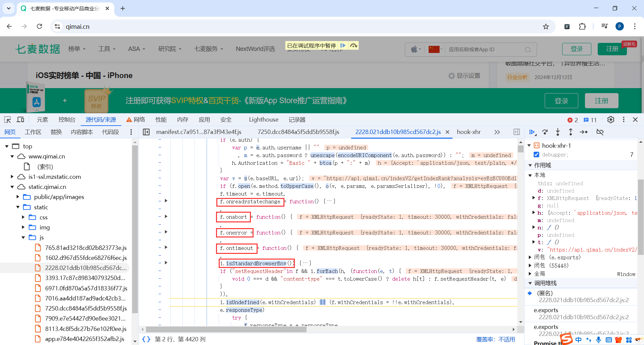644x345 pixels.
Task: Open DevTools more options menu
Action: click(x=624, y=120)
